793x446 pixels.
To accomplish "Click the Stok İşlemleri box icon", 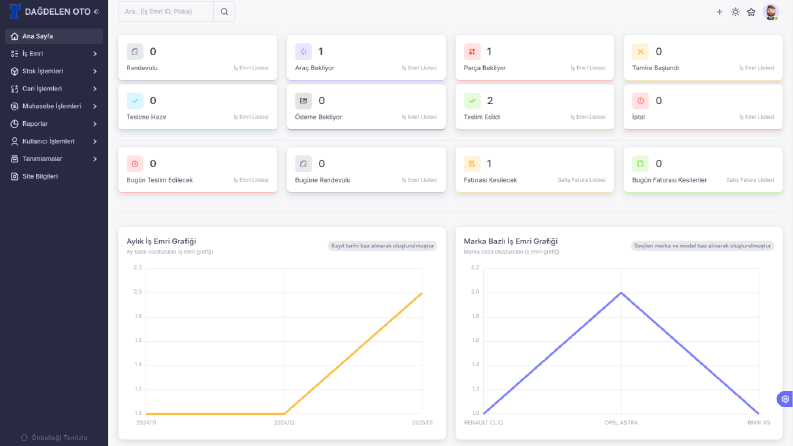I will pyautogui.click(x=14, y=71).
